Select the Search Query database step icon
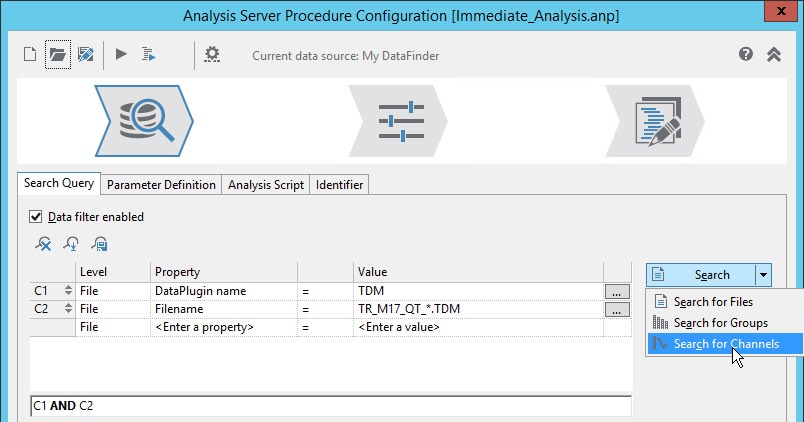 (144, 120)
